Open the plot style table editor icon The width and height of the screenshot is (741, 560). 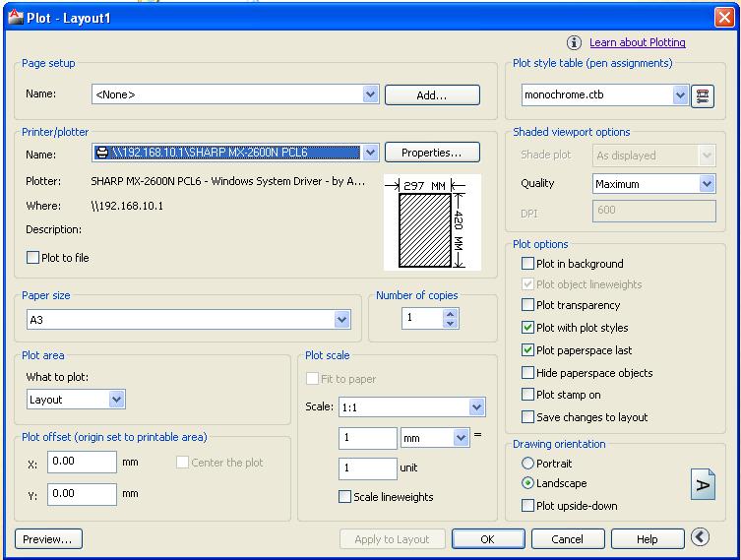703,95
